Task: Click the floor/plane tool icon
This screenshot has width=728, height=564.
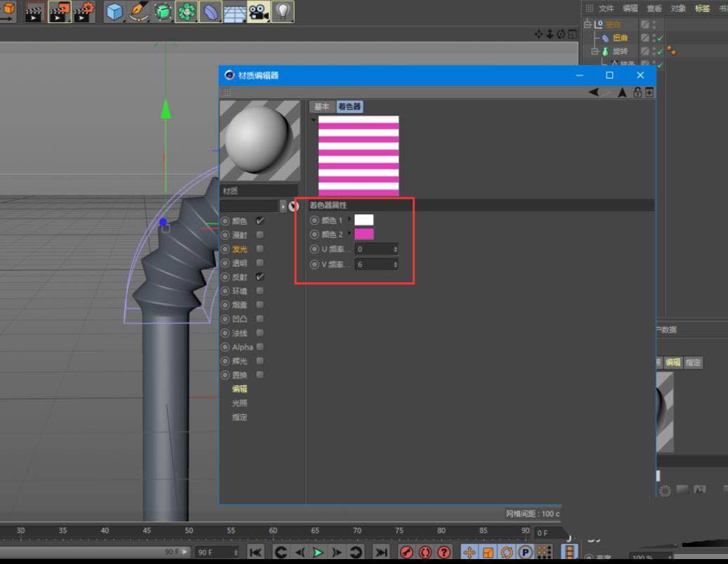Action: click(234, 13)
